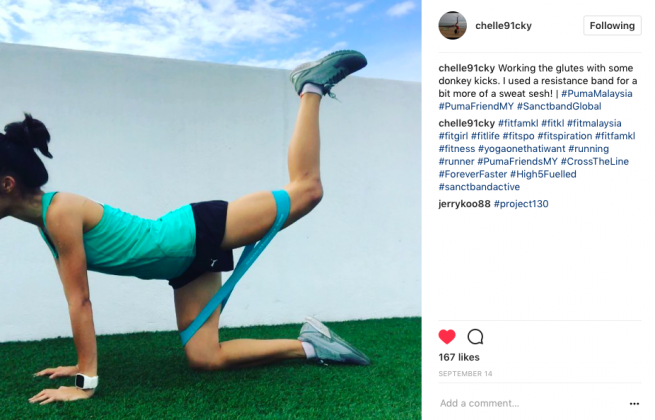This screenshot has width=655, height=420.
Task: Open the #CrossTheLine hashtag
Action: [x=594, y=161]
